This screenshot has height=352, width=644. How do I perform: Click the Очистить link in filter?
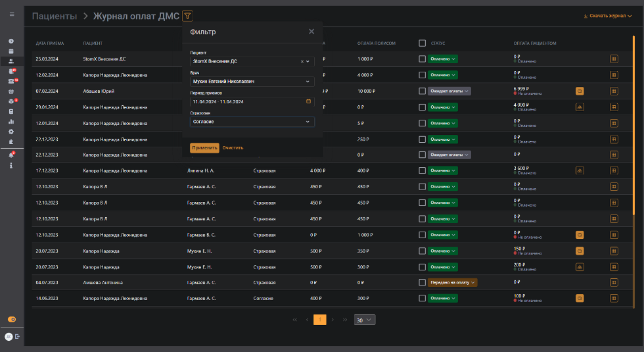233,147
